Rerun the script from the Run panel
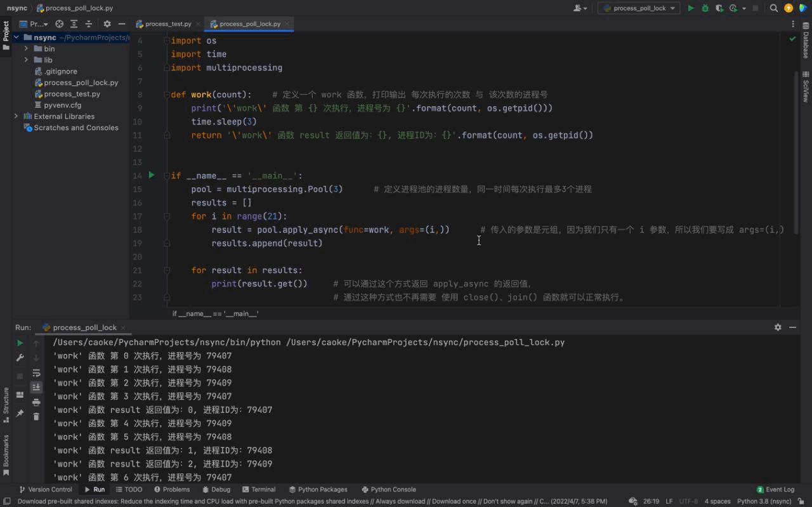 tap(20, 342)
